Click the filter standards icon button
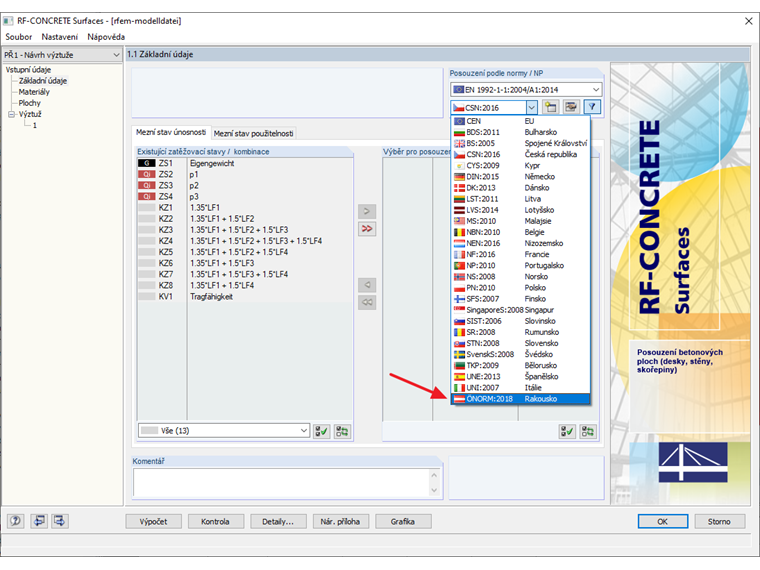 [592, 107]
